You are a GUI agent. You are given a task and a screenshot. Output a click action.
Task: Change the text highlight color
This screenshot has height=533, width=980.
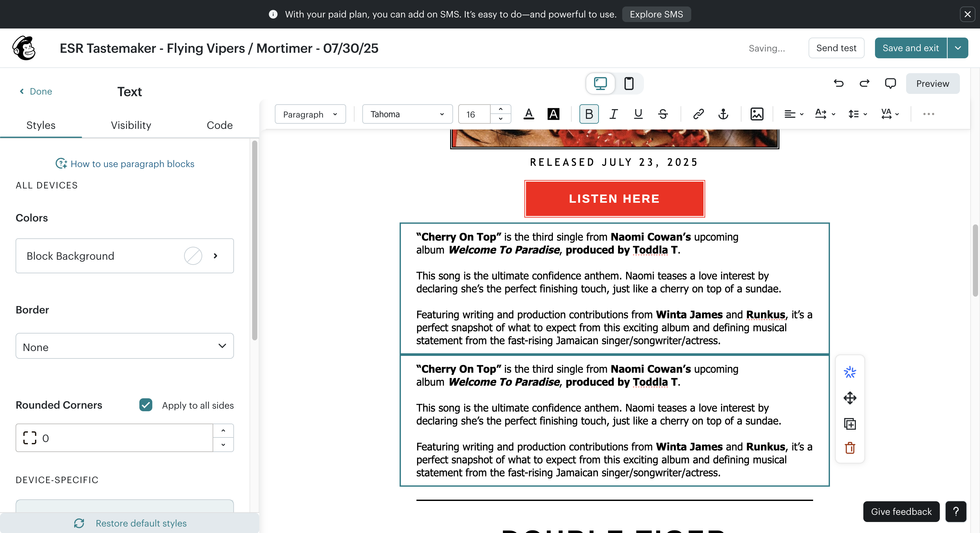[553, 114]
